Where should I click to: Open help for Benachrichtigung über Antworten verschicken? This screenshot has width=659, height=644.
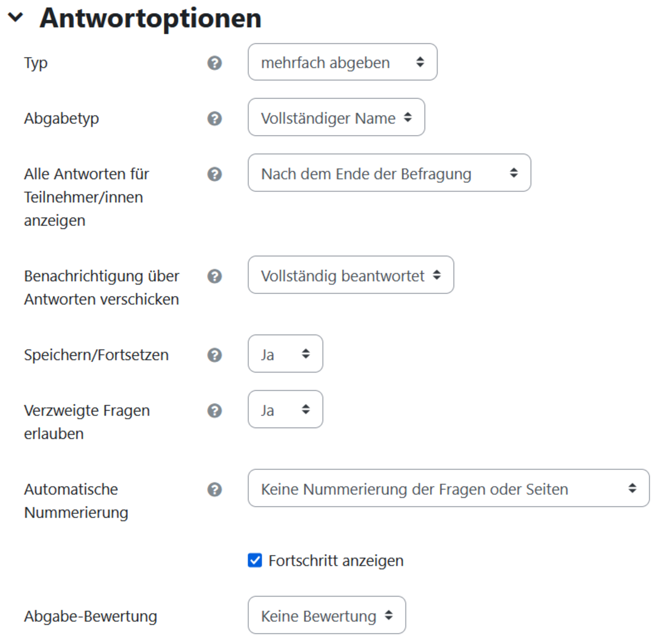[x=215, y=276]
